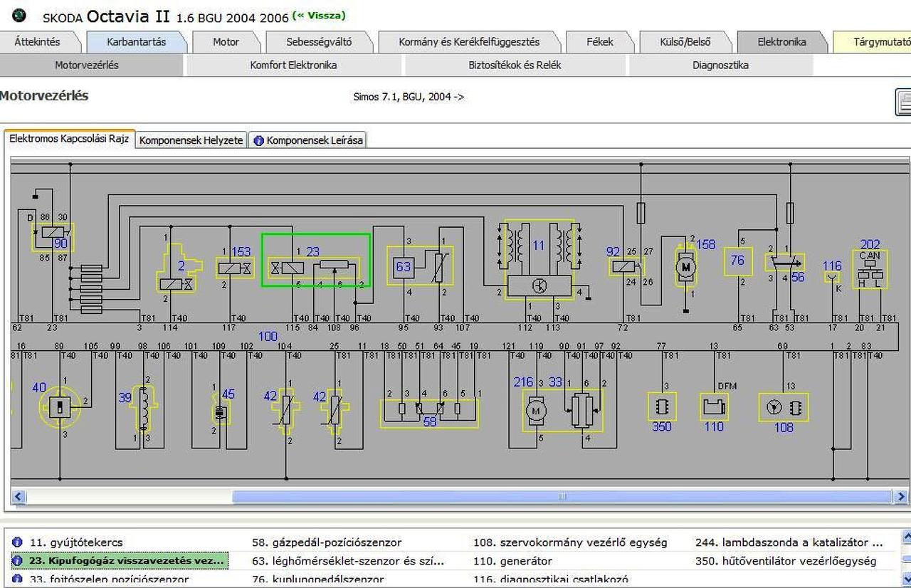This screenshot has height=588, width=911.
Task: Select component 76 box in the diagram
Action: (738, 261)
